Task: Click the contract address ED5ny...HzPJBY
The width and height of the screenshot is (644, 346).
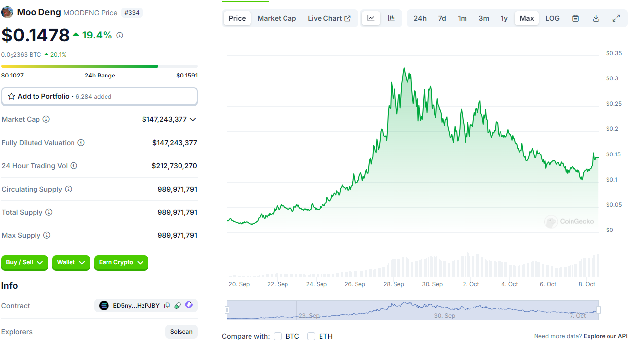Action: coord(137,306)
